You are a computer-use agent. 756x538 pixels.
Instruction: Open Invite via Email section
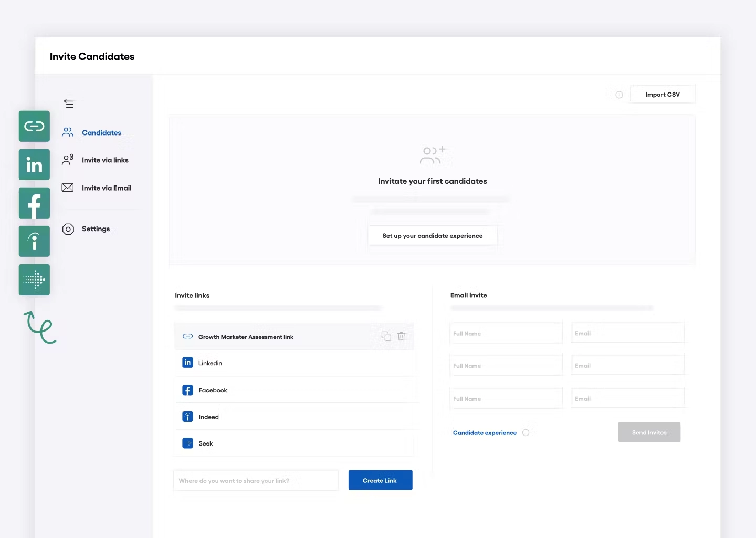coord(107,188)
